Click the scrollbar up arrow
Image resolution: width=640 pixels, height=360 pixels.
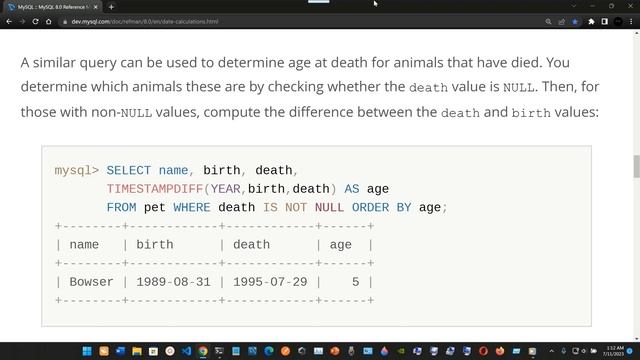[636, 34]
